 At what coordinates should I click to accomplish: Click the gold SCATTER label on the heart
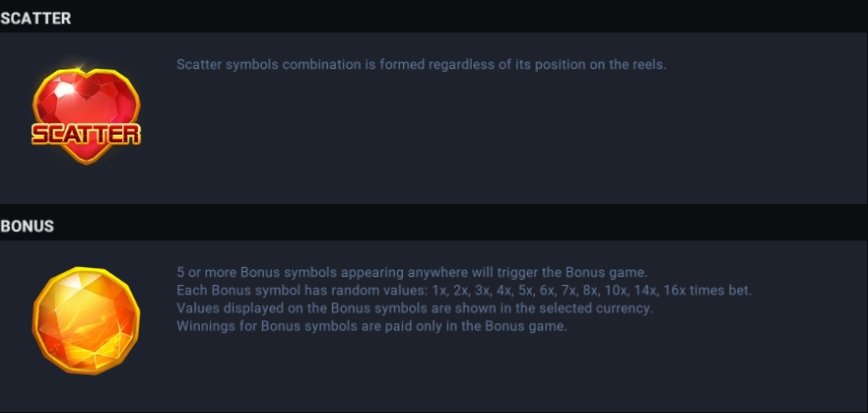click(87, 134)
